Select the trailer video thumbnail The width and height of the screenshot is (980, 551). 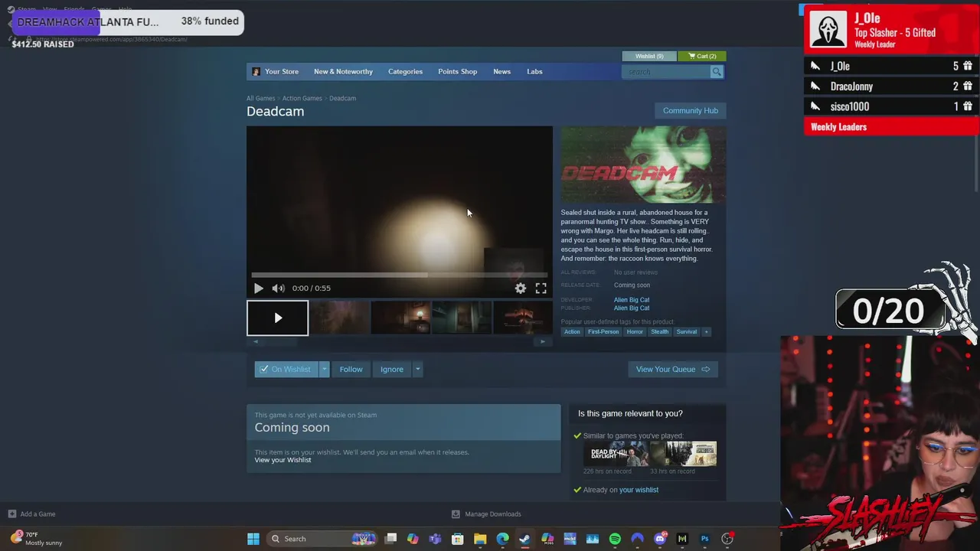click(277, 318)
